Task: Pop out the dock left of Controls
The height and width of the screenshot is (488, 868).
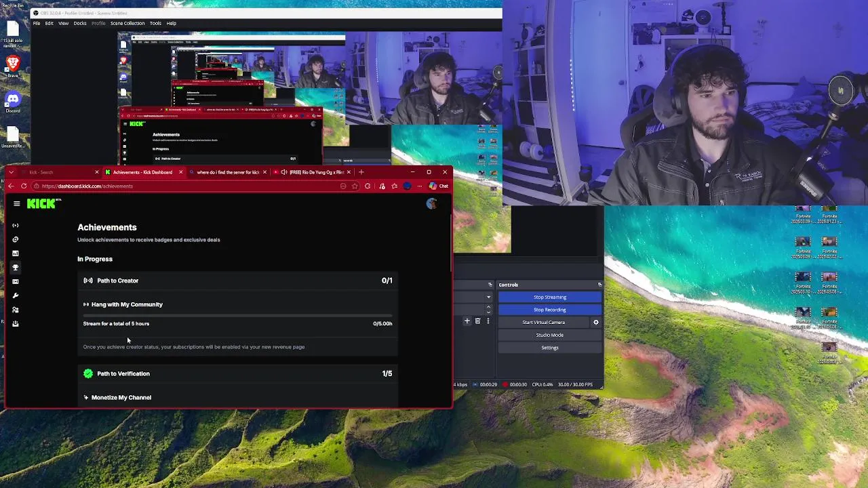Action: coord(490,285)
